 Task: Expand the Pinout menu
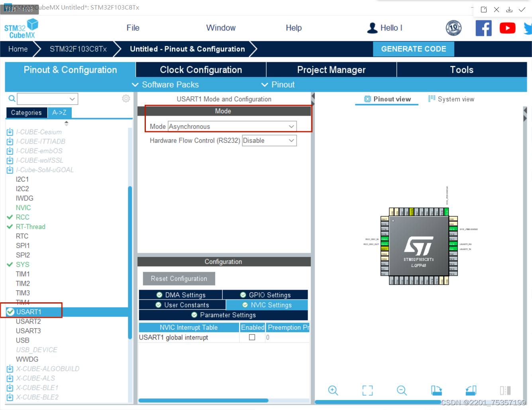[x=278, y=85]
